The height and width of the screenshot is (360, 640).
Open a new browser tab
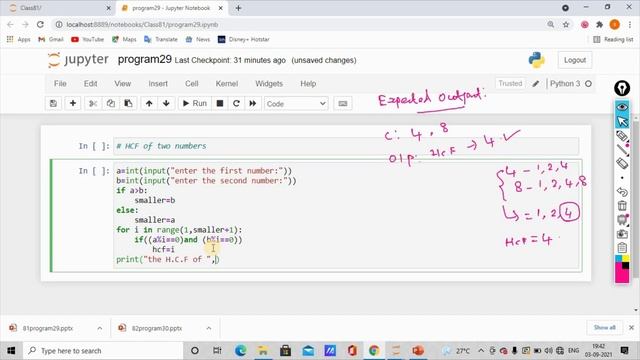click(x=238, y=8)
